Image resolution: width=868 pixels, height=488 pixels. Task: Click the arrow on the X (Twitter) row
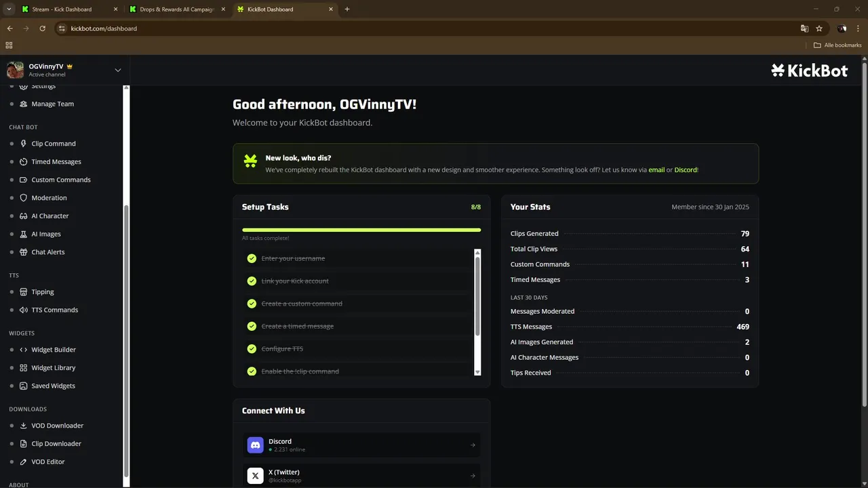[473, 476]
